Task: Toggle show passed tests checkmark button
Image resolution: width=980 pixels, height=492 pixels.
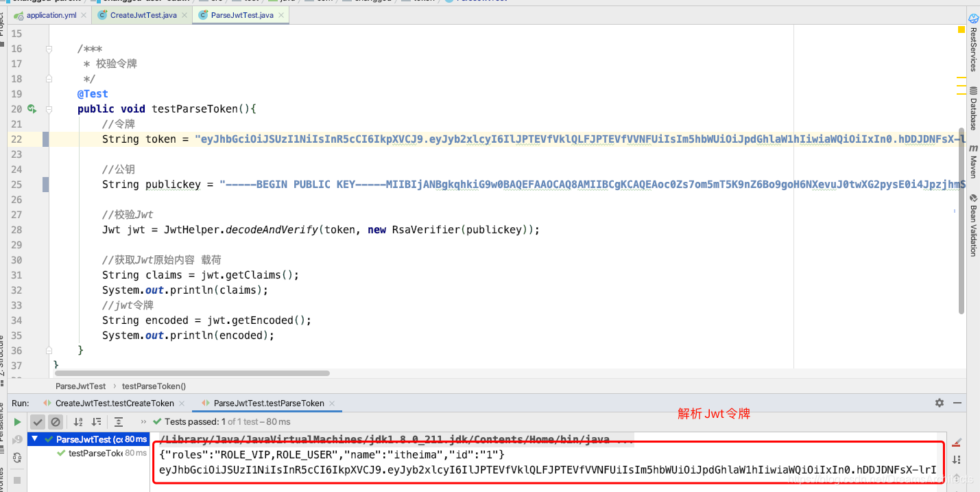Action: (38, 422)
